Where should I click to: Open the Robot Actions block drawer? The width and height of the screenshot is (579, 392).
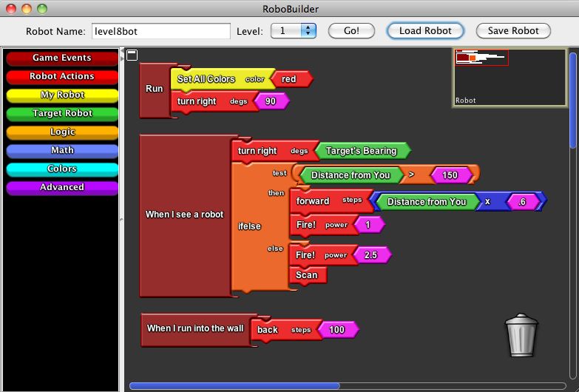point(61,76)
